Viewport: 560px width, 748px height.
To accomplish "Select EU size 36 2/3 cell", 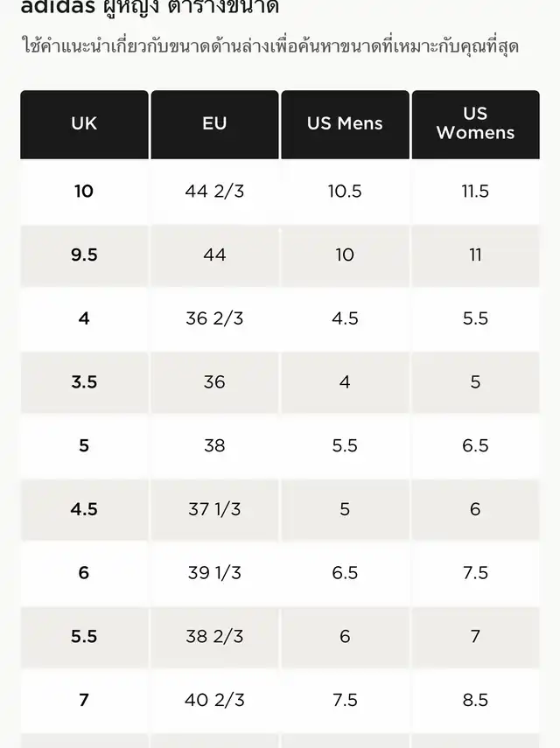I will [x=214, y=318].
